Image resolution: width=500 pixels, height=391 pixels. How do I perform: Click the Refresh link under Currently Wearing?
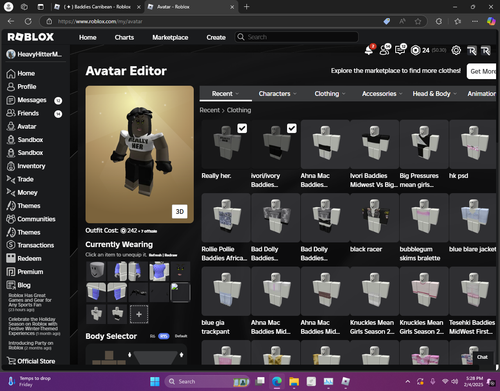coord(156,255)
